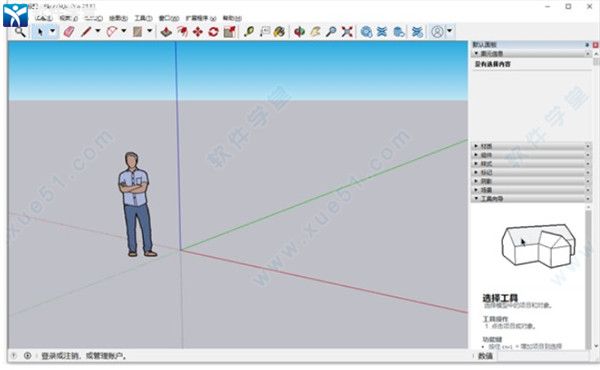
Task: Open the 窗口 menu
Action: [x=169, y=18]
